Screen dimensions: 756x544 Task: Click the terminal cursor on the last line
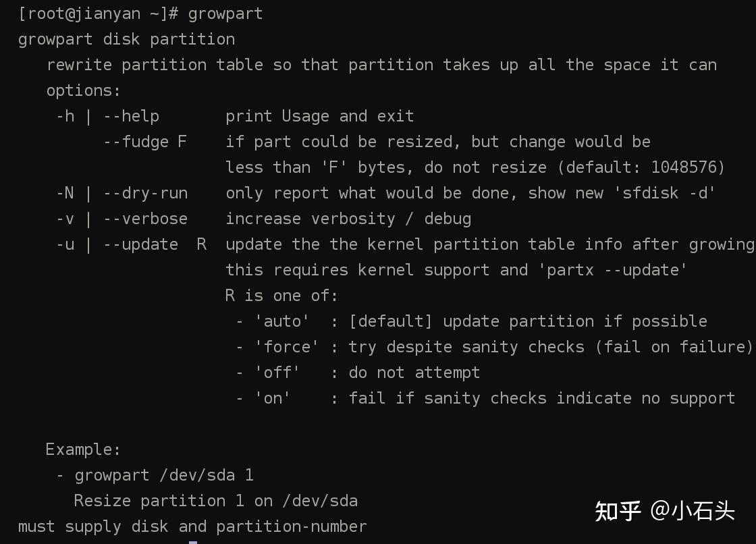click(x=193, y=541)
